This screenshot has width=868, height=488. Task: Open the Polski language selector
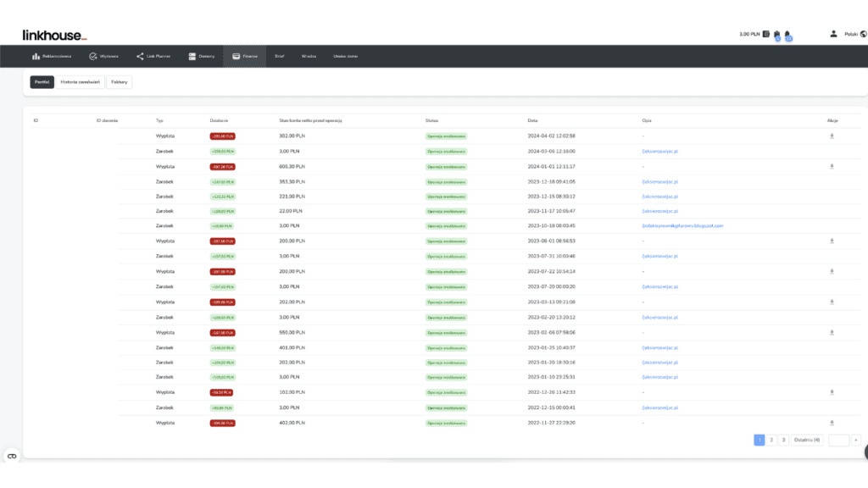pos(851,34)
